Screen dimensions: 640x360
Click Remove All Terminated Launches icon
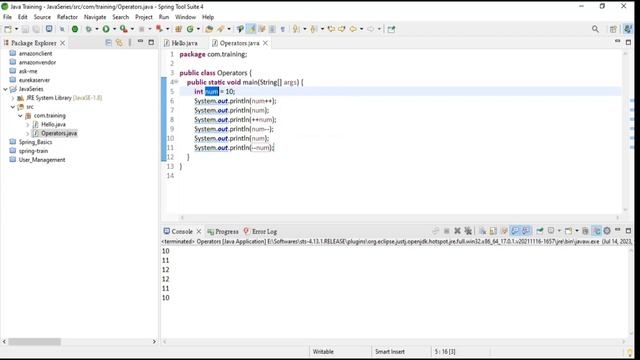coord(468,231)
